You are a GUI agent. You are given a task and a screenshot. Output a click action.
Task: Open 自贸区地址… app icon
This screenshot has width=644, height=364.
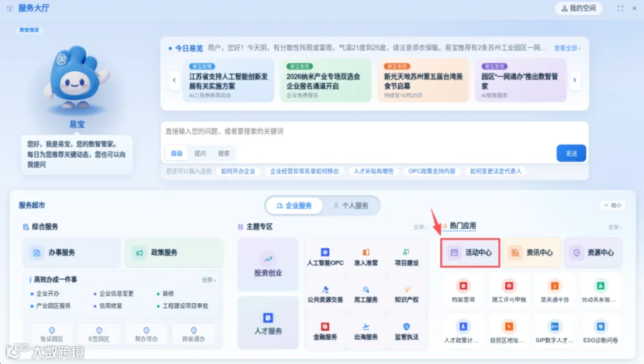point(509,327)
